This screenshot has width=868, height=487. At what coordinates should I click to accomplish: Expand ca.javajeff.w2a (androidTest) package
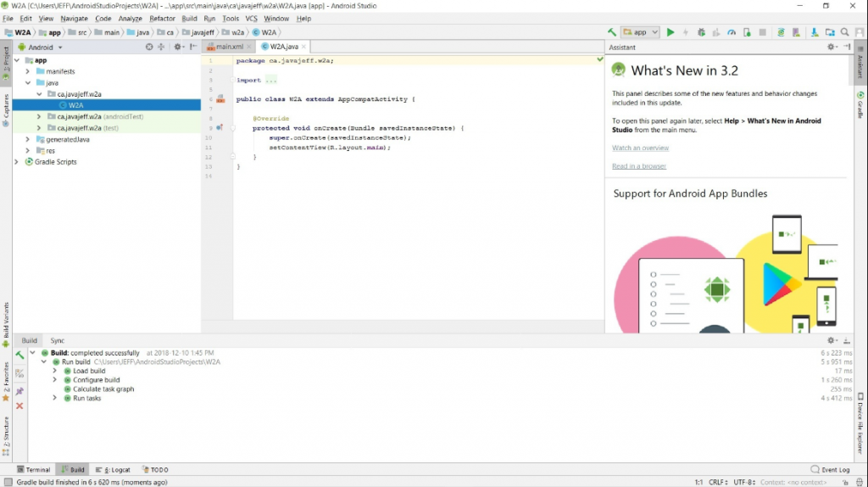(39, 116)
